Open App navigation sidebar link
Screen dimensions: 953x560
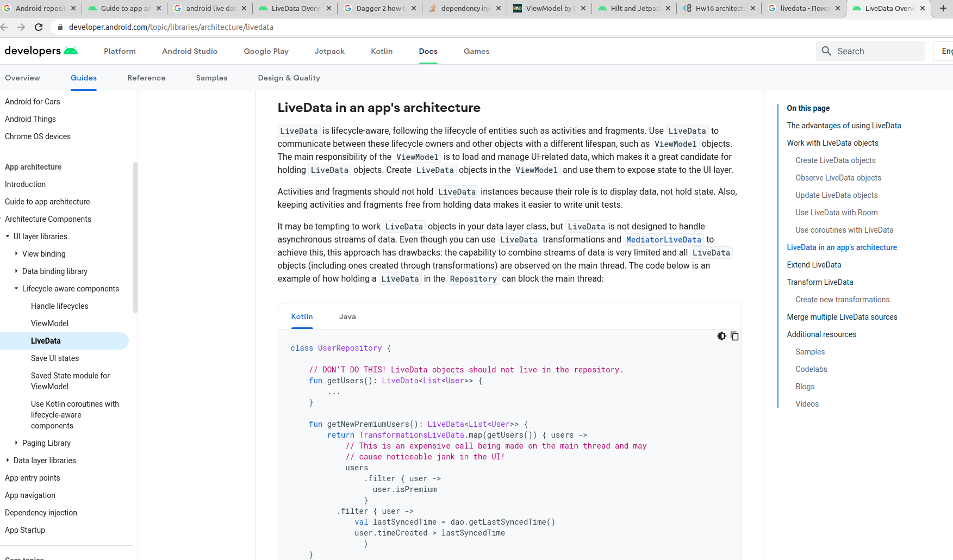coord(30,495)
